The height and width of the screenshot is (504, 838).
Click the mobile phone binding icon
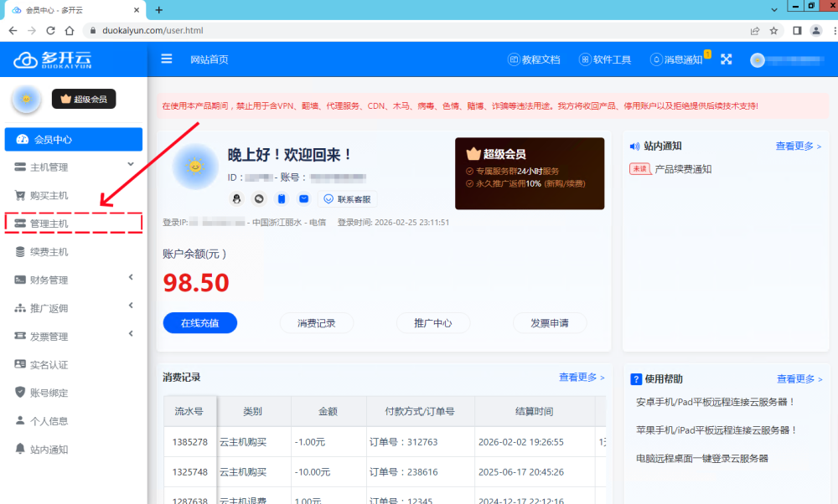[282, 199]
